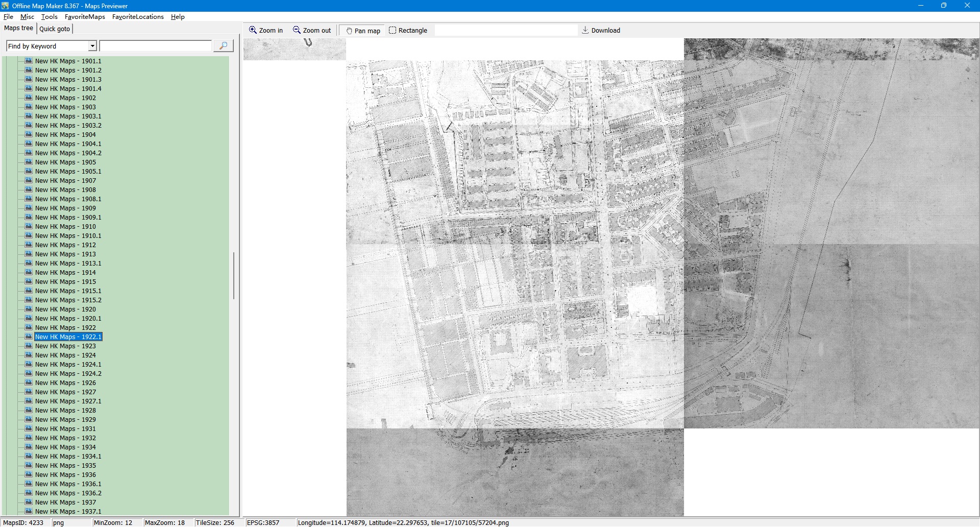
Task: Click the Zoom out magnifier icon
Action: point(297,30)
